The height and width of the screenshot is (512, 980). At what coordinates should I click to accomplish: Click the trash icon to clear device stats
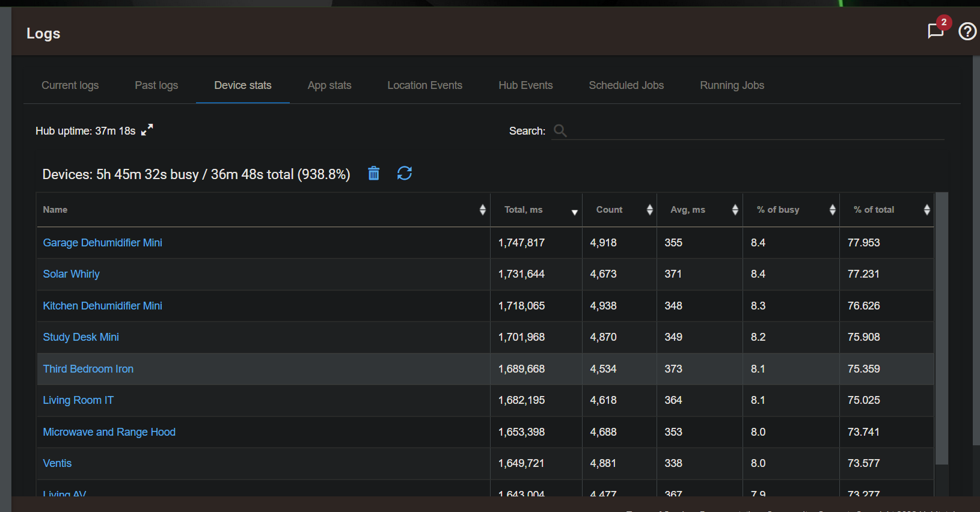[x=373, y=174]
